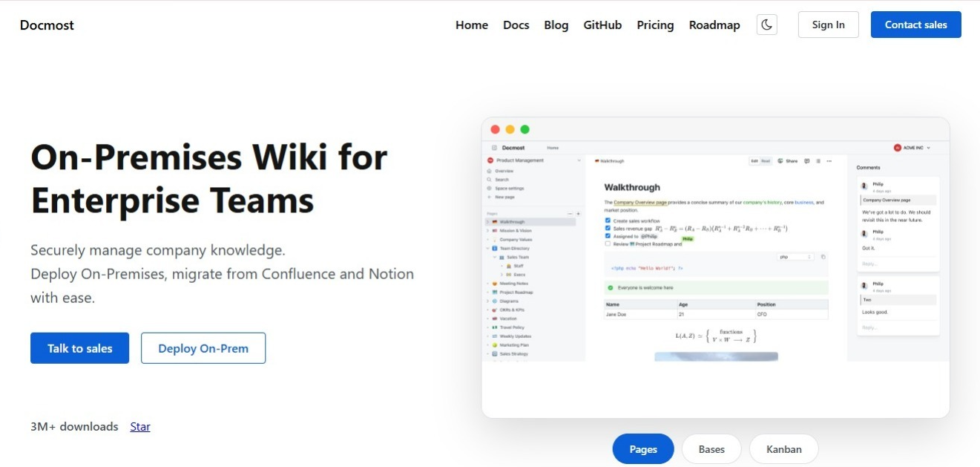This screenshot has height=467, width=980.
Task: Click the Sales Strategy page icon
Action: pos(495,354)
